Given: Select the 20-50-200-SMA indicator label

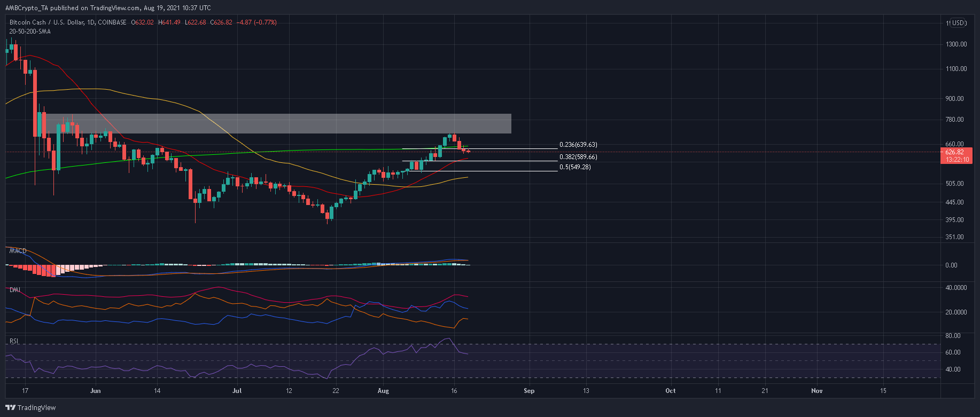Looking at the screenshot, I should coord(30,32).
